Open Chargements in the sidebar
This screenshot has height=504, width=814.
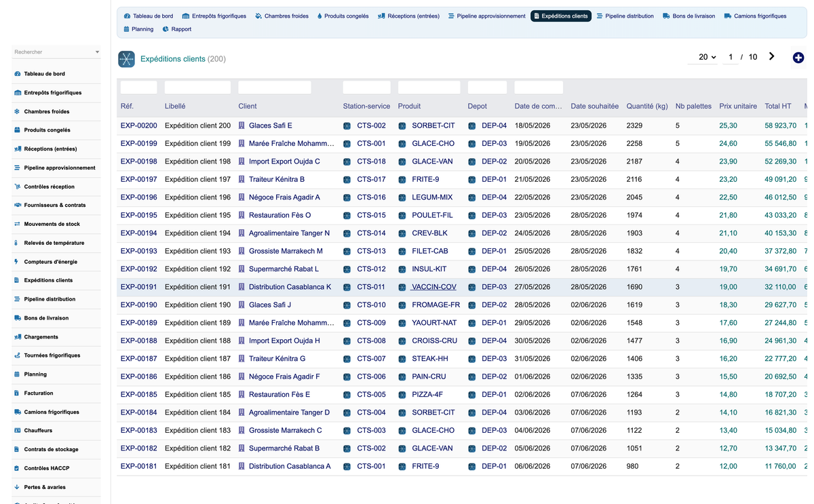[41, 336]
